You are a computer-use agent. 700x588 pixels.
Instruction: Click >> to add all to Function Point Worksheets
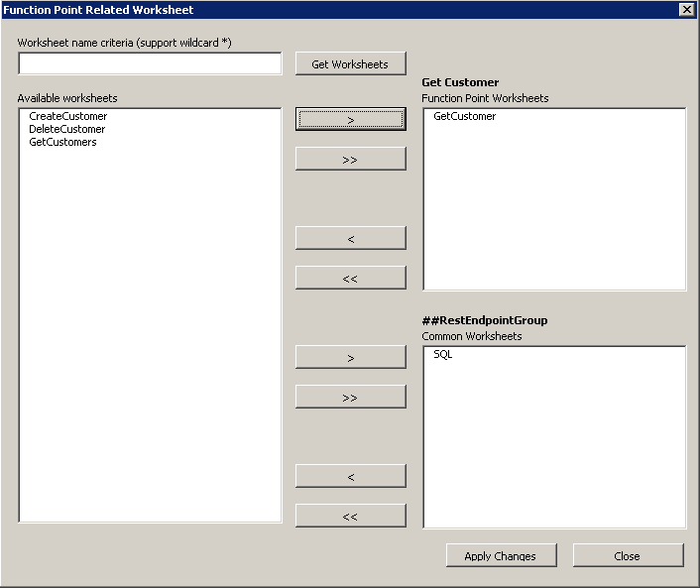pos(351,159)
